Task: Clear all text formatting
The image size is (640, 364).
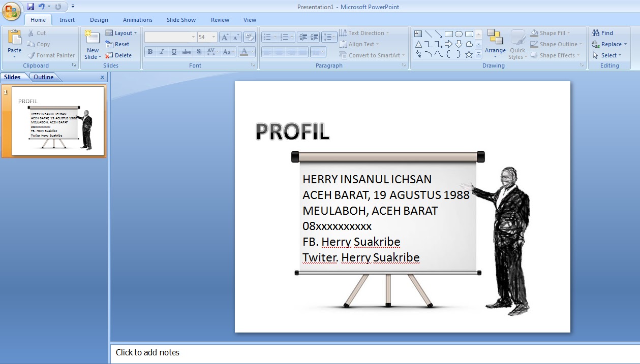Action: pyautogui.click(x=250, y=37)
